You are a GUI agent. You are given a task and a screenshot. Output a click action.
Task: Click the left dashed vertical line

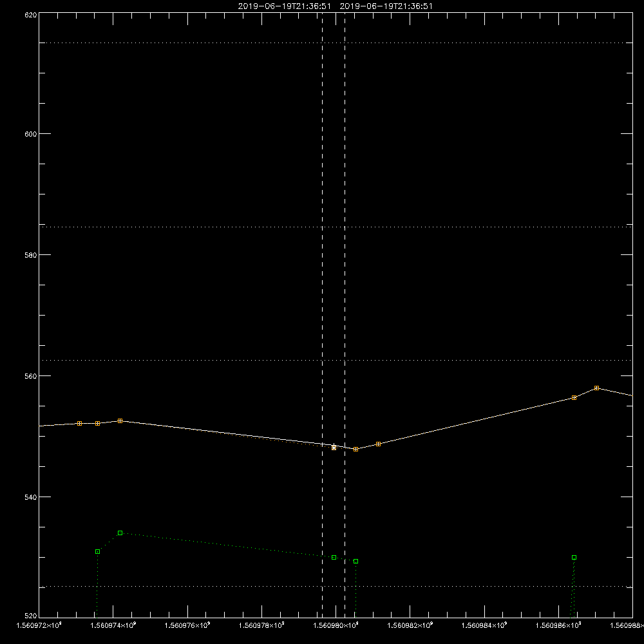pyautogui.click(x=322, y=315)
